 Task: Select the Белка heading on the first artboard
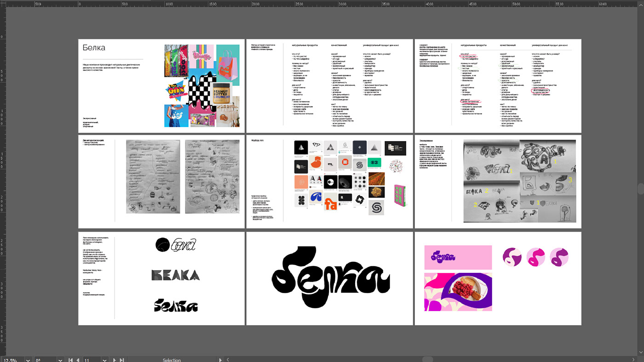(94, 48)
